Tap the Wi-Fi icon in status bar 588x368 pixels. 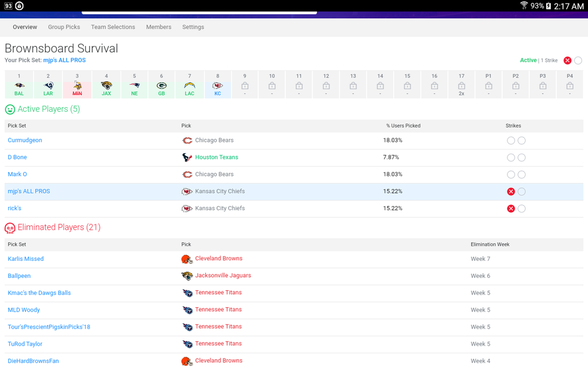(524, 5)
